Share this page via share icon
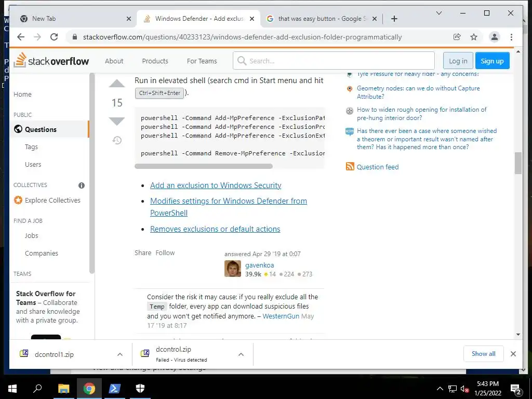This screenshot has width=532, height=399. (457, 37)
